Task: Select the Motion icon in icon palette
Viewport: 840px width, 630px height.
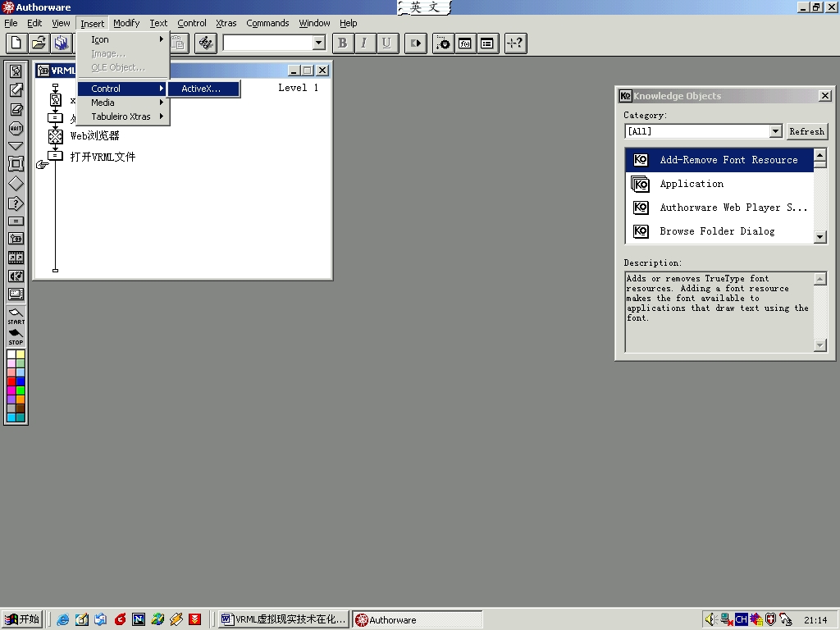Action: 16,90
